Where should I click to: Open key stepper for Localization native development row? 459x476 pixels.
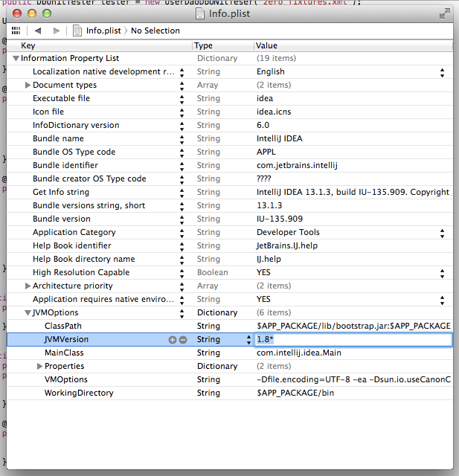click(x=182, y=73)
